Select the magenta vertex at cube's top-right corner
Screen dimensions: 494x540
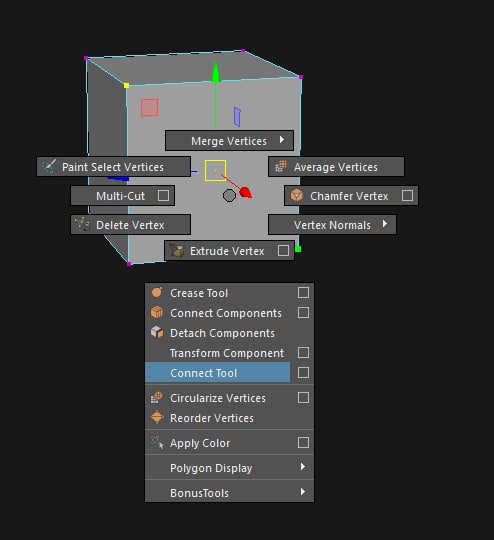click(301, 77)
